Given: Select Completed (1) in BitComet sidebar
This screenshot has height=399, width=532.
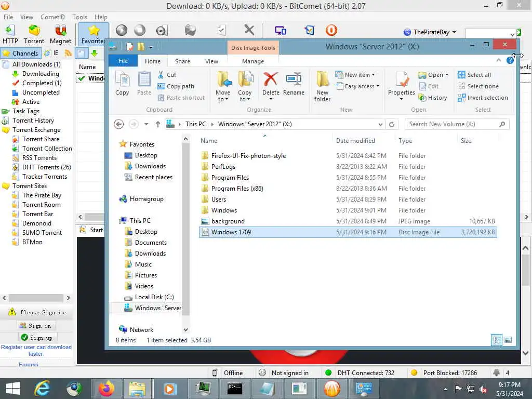Looking at the screenshot, I should tap(42, 83).
